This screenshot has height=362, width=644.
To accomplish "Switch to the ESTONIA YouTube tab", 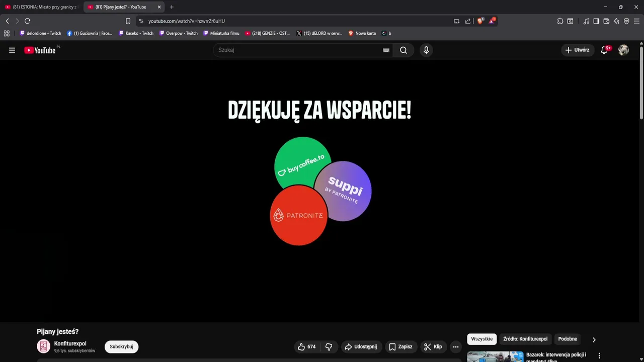I will pyautogui.click(x=41, y=7).
